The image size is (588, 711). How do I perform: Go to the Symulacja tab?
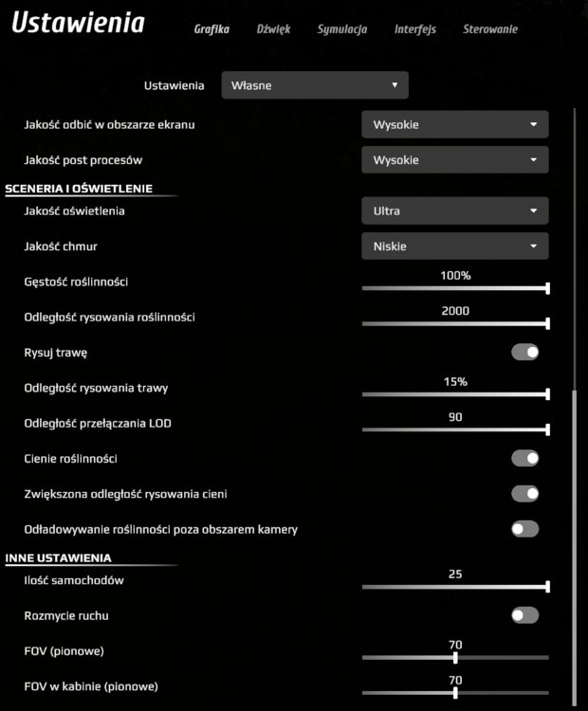342,29
